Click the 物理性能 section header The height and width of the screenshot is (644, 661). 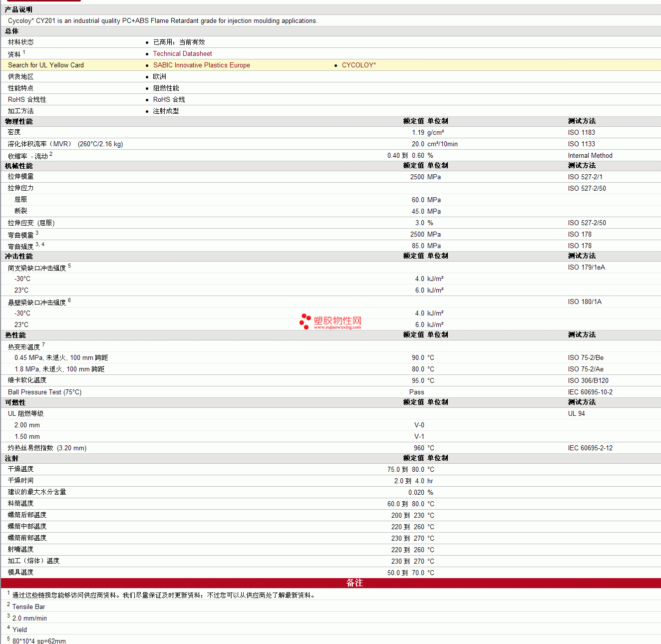19,121
